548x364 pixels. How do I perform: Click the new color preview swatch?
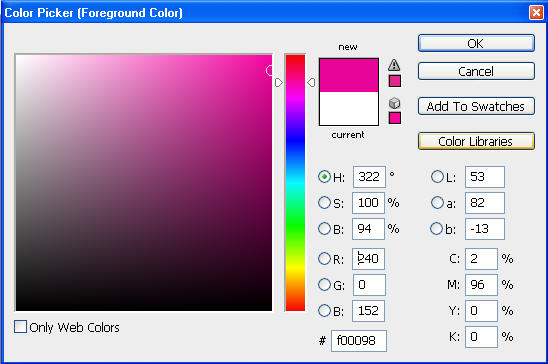tap(349, 75)
